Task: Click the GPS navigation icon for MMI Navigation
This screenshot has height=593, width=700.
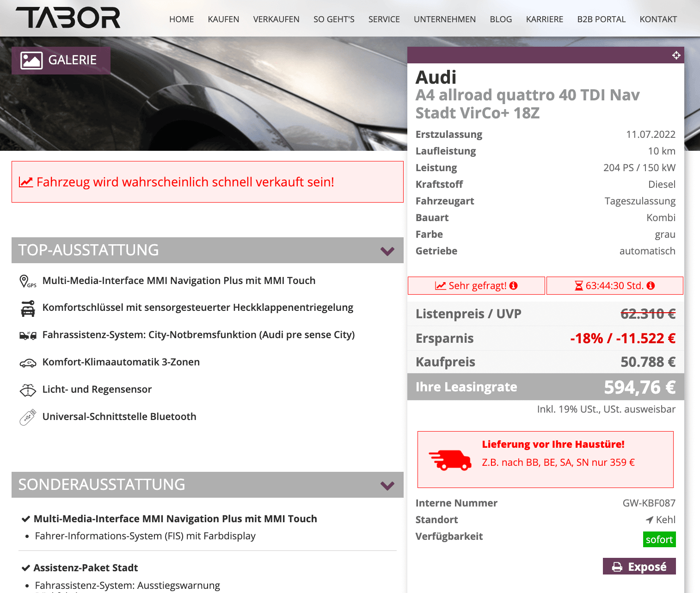Action: click(27, 281)
